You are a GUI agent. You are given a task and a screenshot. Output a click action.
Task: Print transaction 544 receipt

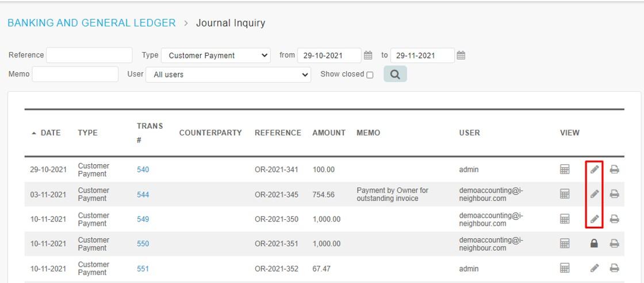pyautogui.click(x=614, y=194)
